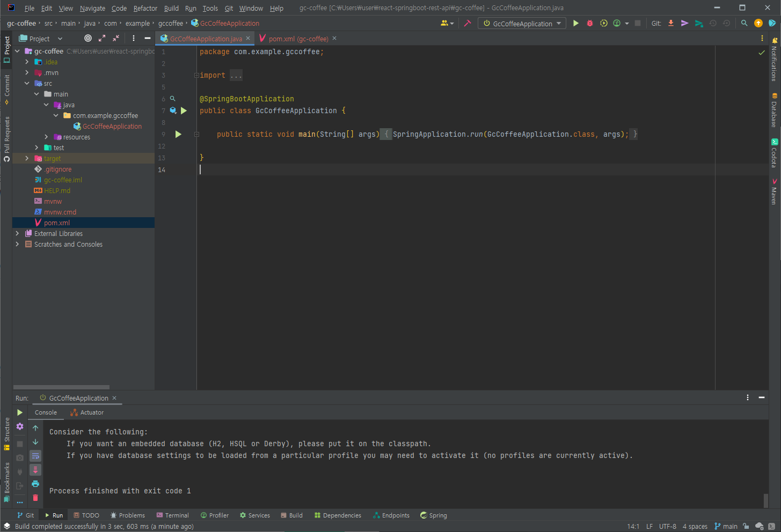
Task: Toggle the Maven tool window stripe button
Action: pos(774,192)
